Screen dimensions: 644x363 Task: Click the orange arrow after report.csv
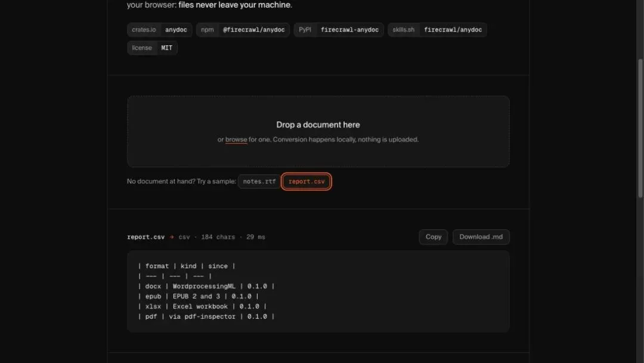point(172,237)
